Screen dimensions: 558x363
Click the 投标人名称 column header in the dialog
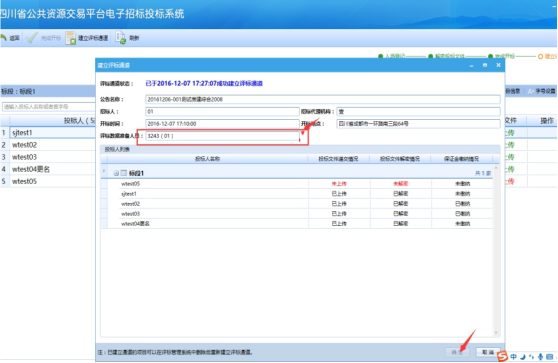(x=207, y=159)
